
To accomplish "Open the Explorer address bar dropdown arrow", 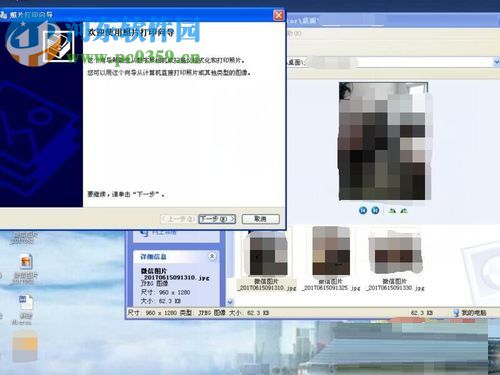I will tap(496, 62).
